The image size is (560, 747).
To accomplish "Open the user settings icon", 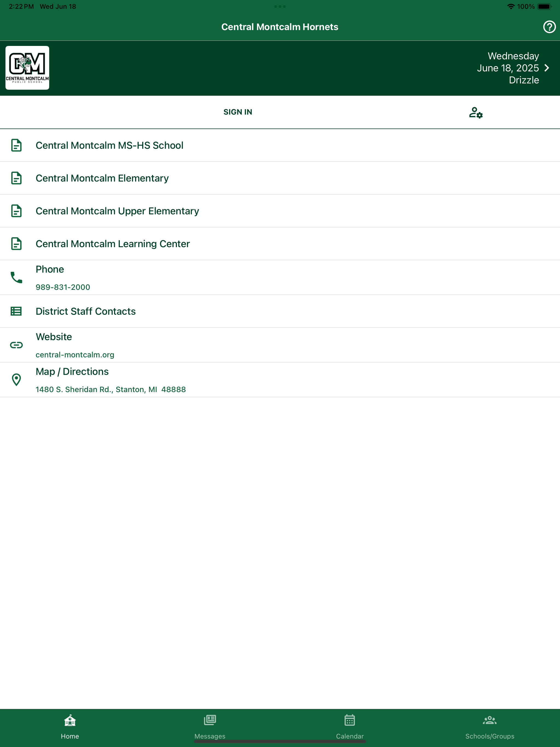I will click(x=476, y=112).
